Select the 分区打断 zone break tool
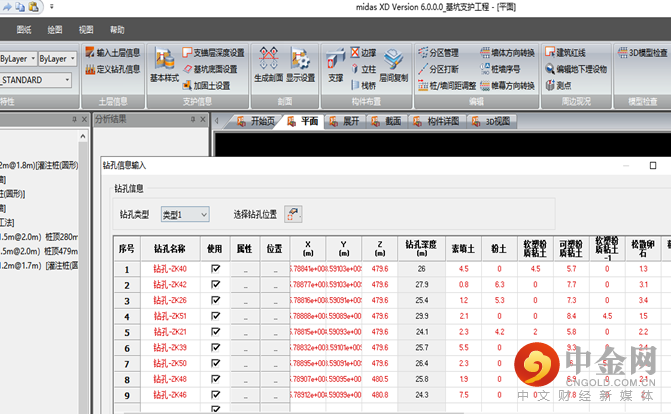 pos(438,69)
